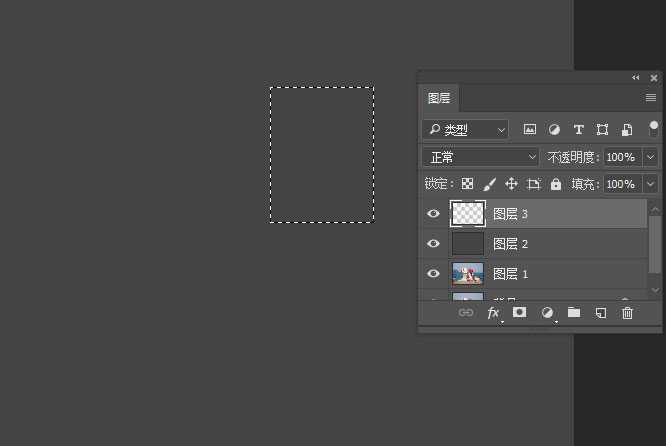
Task: Close the Layers panel
Action: (x=654, y=78)
